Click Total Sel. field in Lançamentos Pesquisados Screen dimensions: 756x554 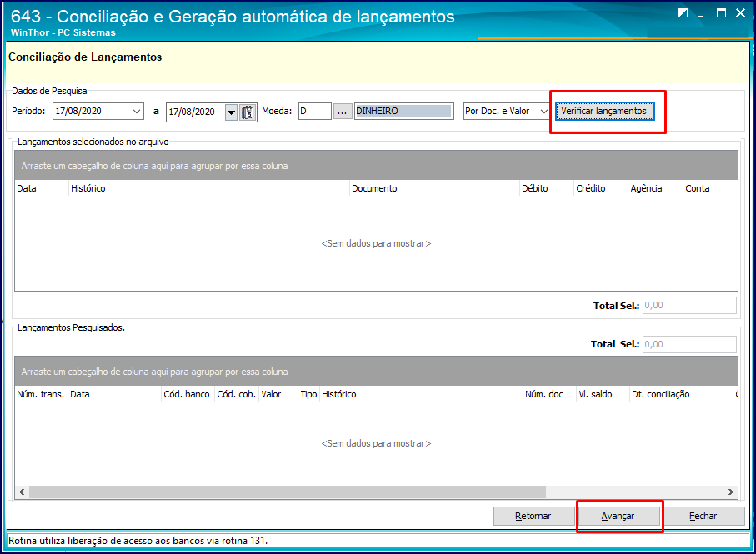[x=689, y=344]
